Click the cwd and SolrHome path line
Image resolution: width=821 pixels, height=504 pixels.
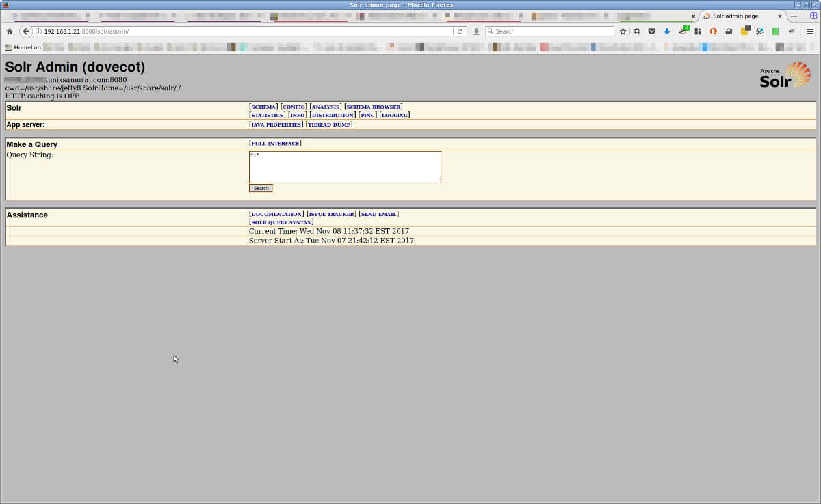[x=93, y=88]
